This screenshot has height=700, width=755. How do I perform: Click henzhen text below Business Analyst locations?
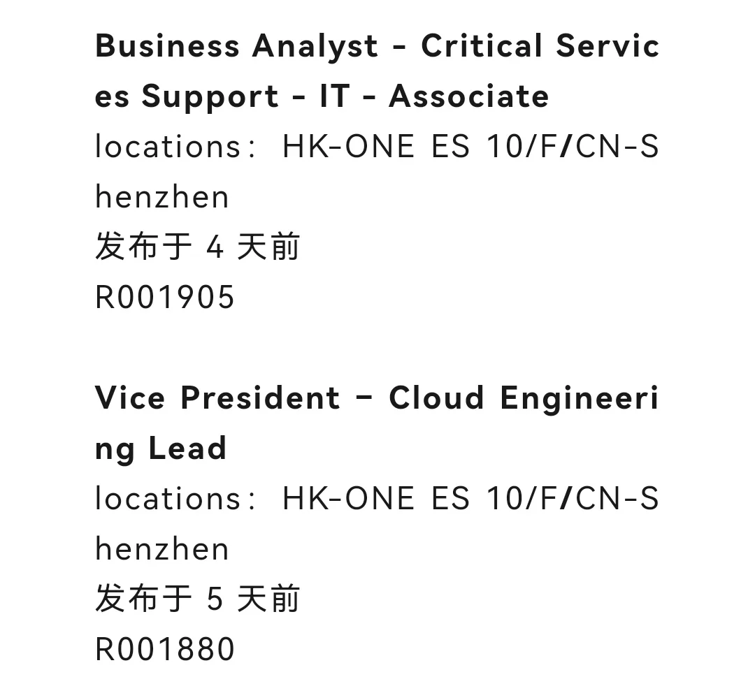[x=161, y=197]
